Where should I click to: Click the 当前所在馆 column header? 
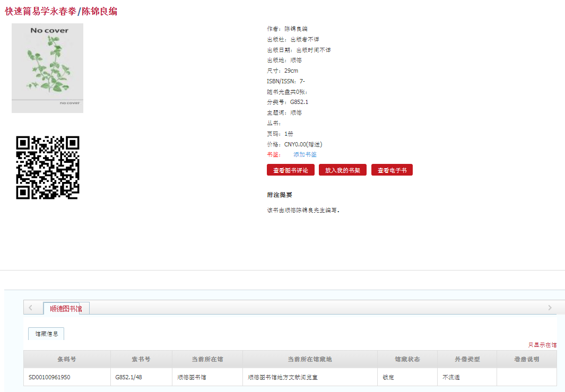pos(207,359)
